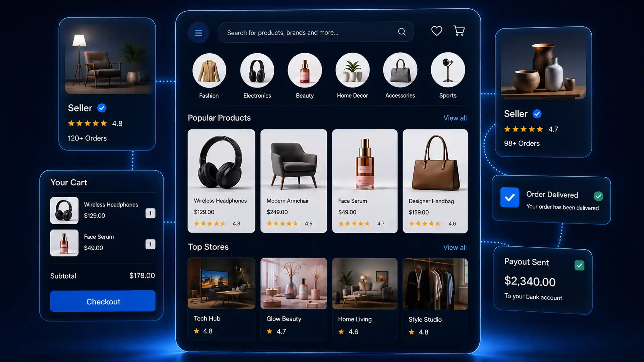Image resolution: width=644 pixels, height=362 pixels.
Task: Click star icon under Home Living
Action: coord(341,332)
